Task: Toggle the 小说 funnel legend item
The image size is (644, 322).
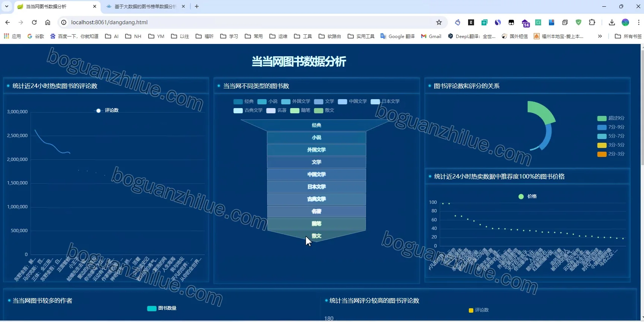Action: (268, 101)
